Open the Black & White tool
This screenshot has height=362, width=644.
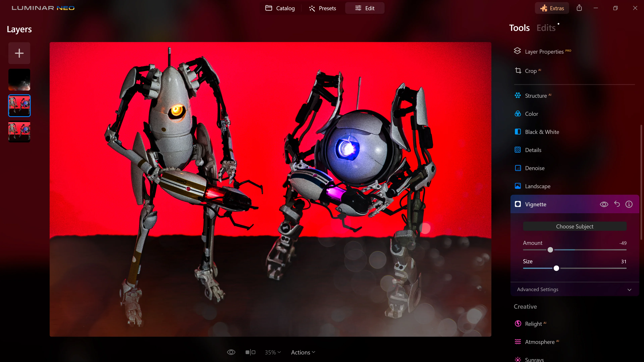coord(542,132)
